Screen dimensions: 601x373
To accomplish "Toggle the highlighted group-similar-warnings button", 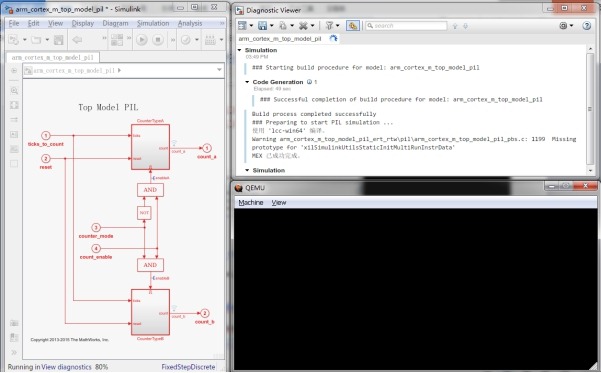I will click(x=353, y=26).
